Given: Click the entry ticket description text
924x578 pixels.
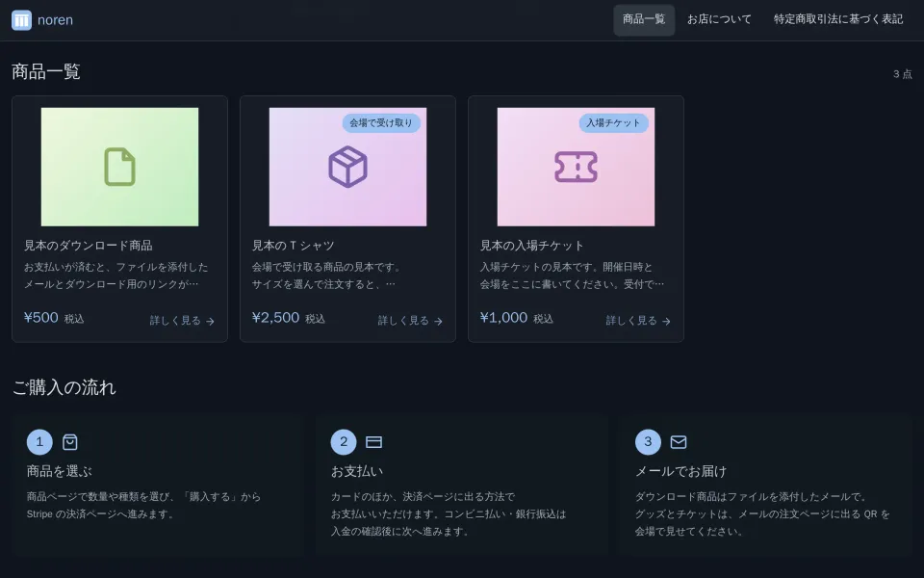Looking at the screenshot, I should (572, 276).
